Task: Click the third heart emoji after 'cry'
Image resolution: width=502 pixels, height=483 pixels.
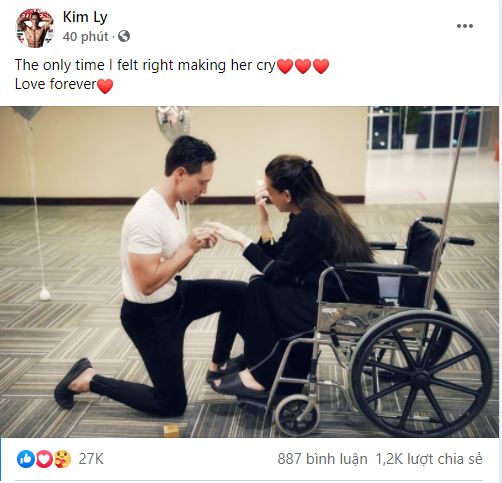Action: (321, 66)
